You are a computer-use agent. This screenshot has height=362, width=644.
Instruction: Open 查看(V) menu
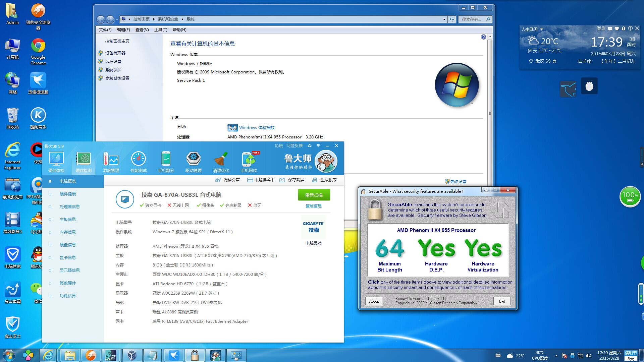pos(142,30)
